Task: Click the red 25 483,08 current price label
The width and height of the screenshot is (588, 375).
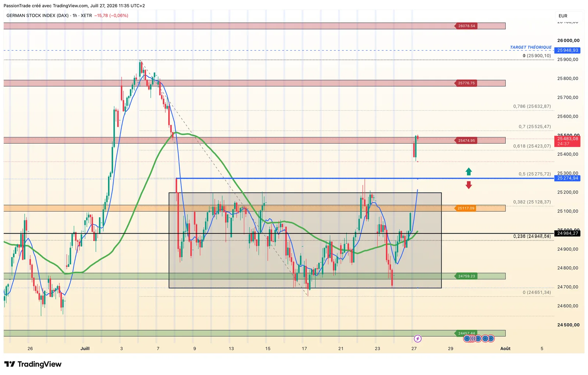Action: click(567, 141)
